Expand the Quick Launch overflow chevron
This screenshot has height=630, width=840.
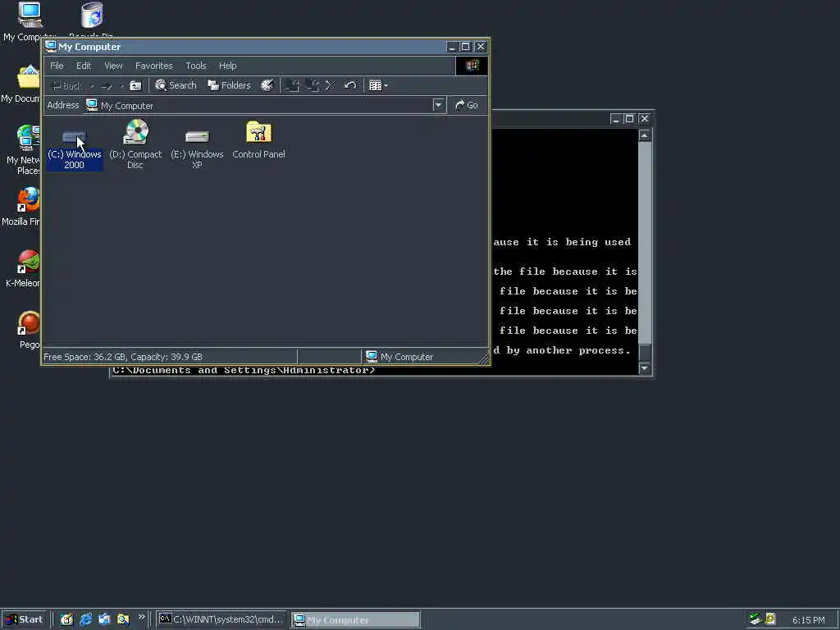[x=141, y=617]
